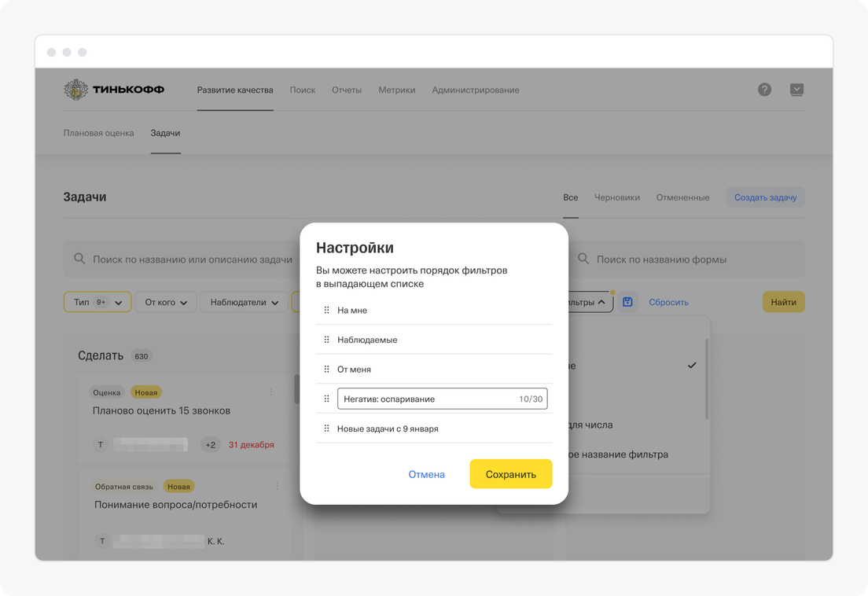Focus the task name or description search field
The image size is (868, 596).
pos(182,259)
